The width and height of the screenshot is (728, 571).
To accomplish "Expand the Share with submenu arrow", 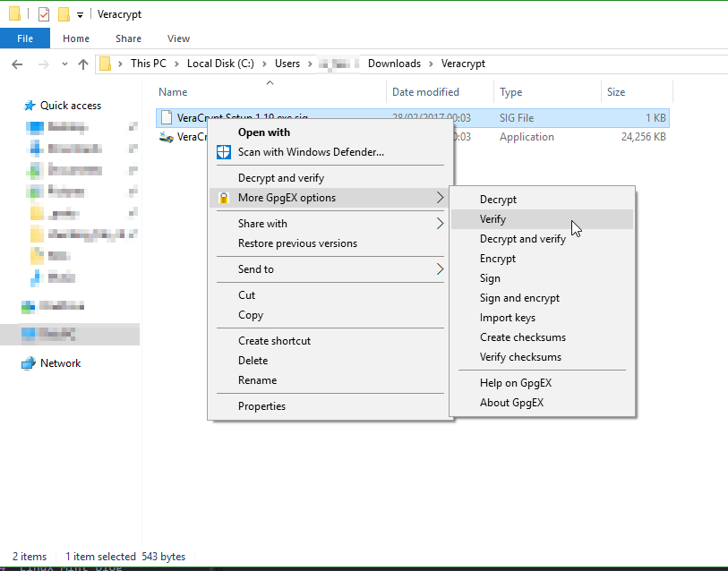I will (x=440, y=224).
